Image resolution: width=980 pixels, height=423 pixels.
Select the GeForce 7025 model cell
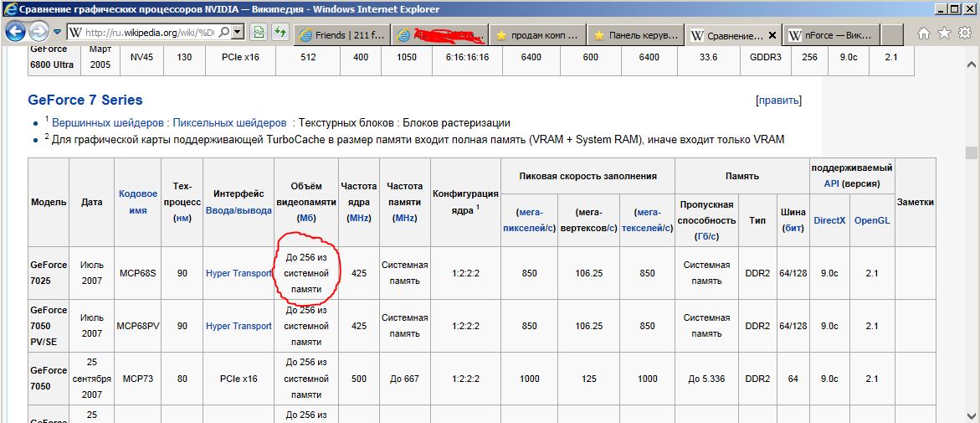tap(49, 273)
